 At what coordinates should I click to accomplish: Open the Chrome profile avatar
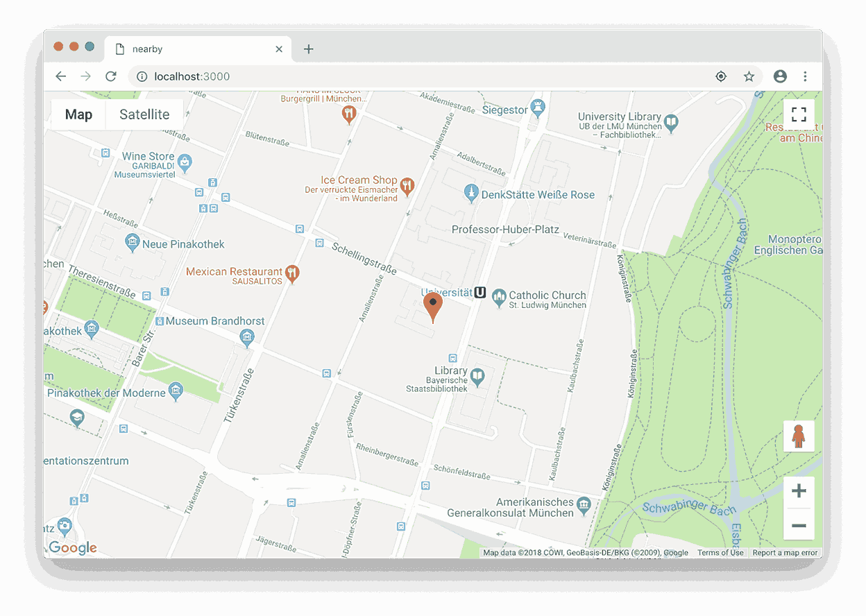pyautogui.click(x=780, y=76)
